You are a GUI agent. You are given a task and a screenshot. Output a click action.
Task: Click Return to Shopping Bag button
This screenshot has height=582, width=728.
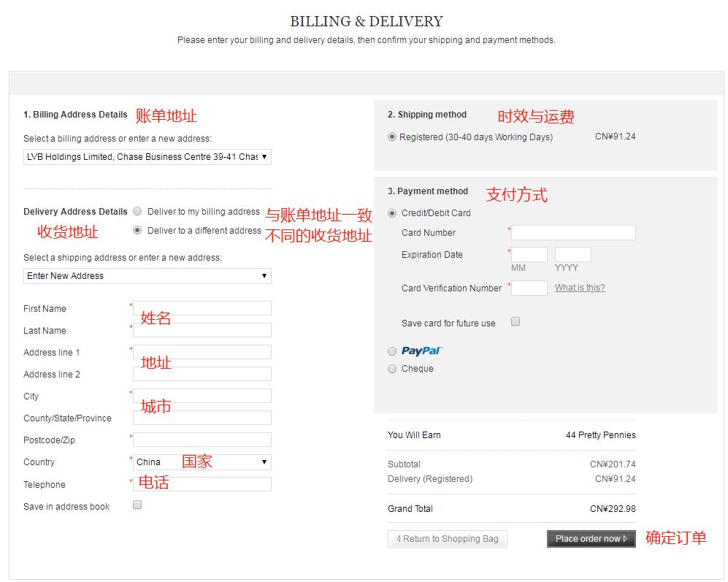(x=447, y=539)
